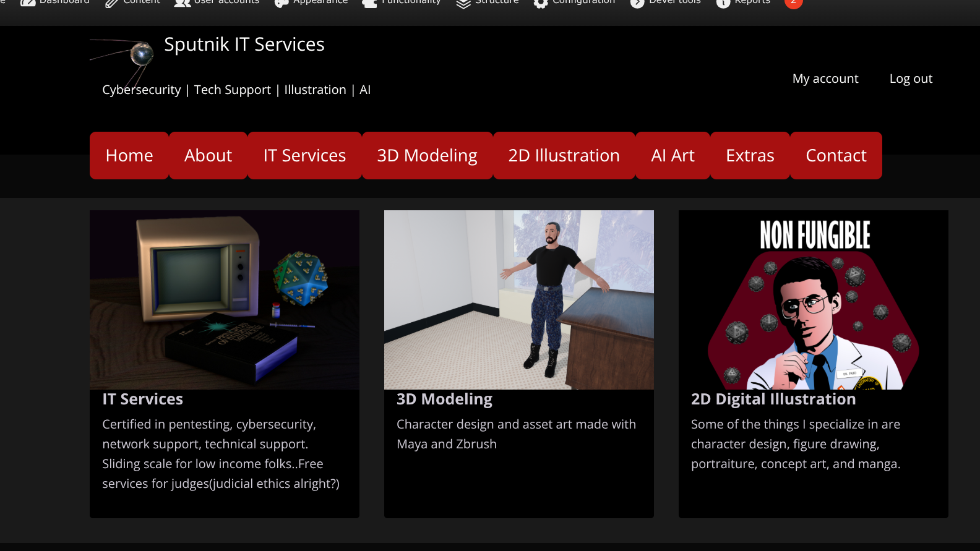
Task: Open the 3D character model image
Action: (x=519, y=300)
